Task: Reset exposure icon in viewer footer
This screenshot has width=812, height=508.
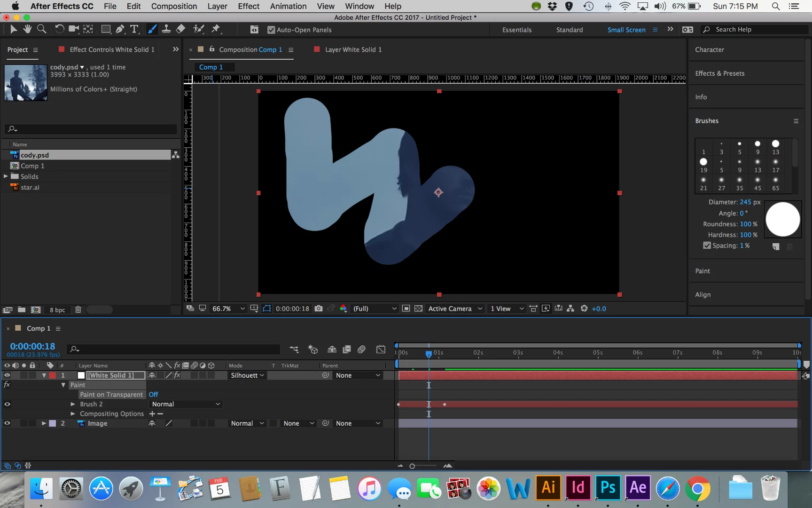Action: (584, 309)
